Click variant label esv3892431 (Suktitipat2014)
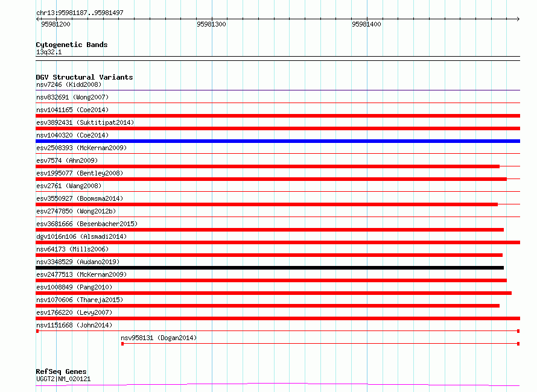The height and width of the screenshot is (392, 537). click(85, 122)
